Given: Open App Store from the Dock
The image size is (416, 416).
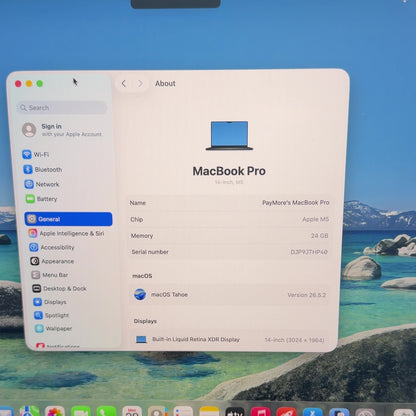Looking at the screenshot, I should pyautogui.click(x=312, y=412).
